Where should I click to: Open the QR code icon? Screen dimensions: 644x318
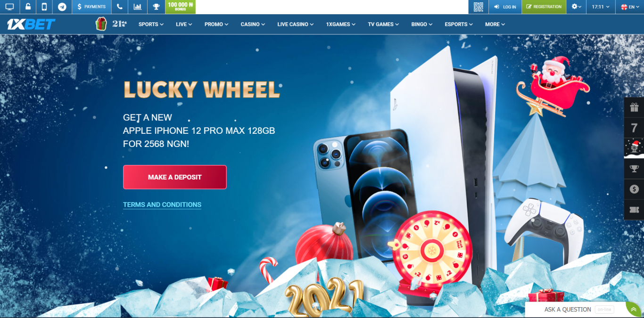click(478, 7)
